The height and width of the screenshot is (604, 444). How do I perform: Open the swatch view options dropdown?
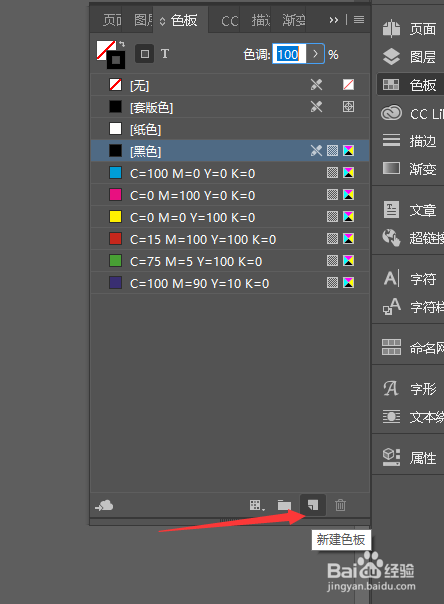257,505
